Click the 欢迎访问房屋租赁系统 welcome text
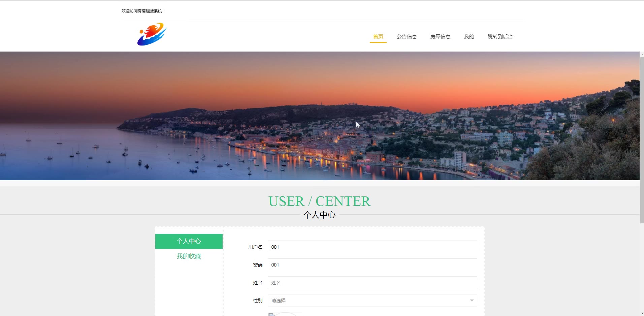 (143, 11)
